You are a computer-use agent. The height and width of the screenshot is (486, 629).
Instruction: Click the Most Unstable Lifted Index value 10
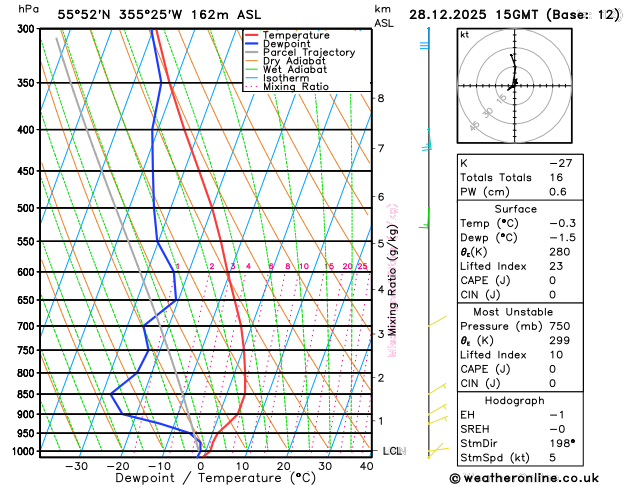point(556,355)
